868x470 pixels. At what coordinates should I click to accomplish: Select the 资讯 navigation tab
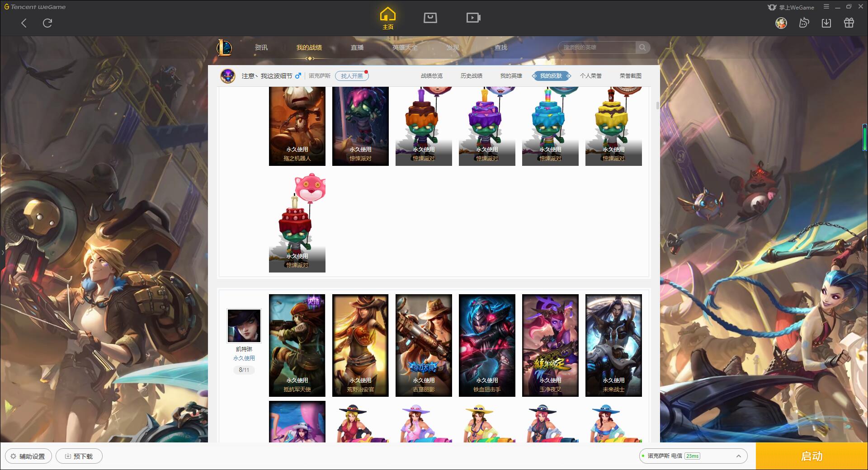coord(261,47)
